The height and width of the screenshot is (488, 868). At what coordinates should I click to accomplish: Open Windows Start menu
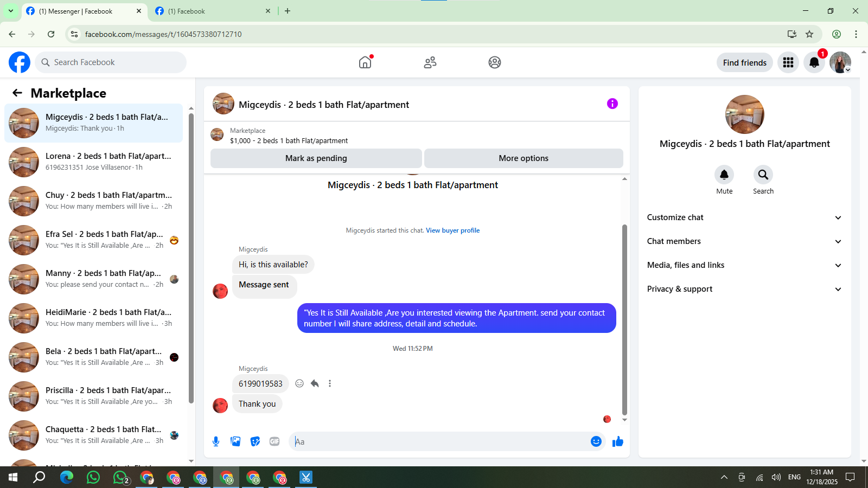click(x=13, y=477)
